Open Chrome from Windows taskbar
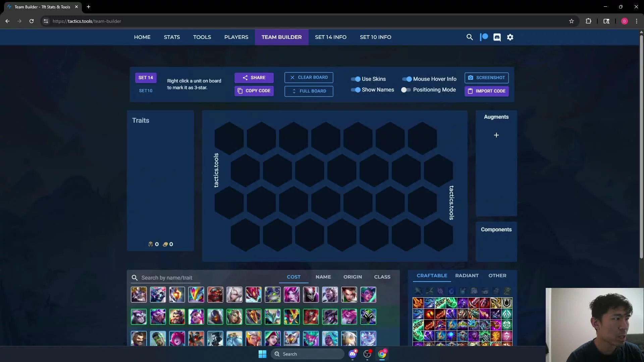Screen dimensions: 644x362 pyautogui.click(x=382, y=354)
